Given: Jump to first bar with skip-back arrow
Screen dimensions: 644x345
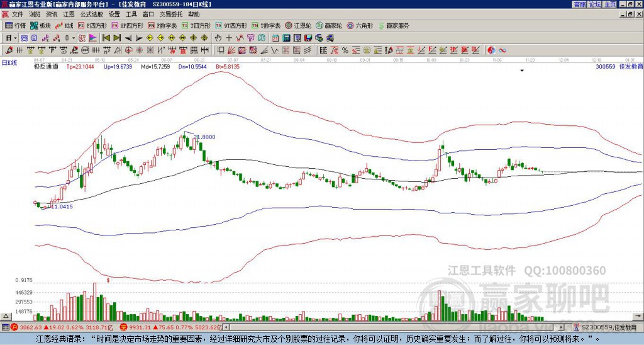Looking at the screenshot, I should pos(106,38).
